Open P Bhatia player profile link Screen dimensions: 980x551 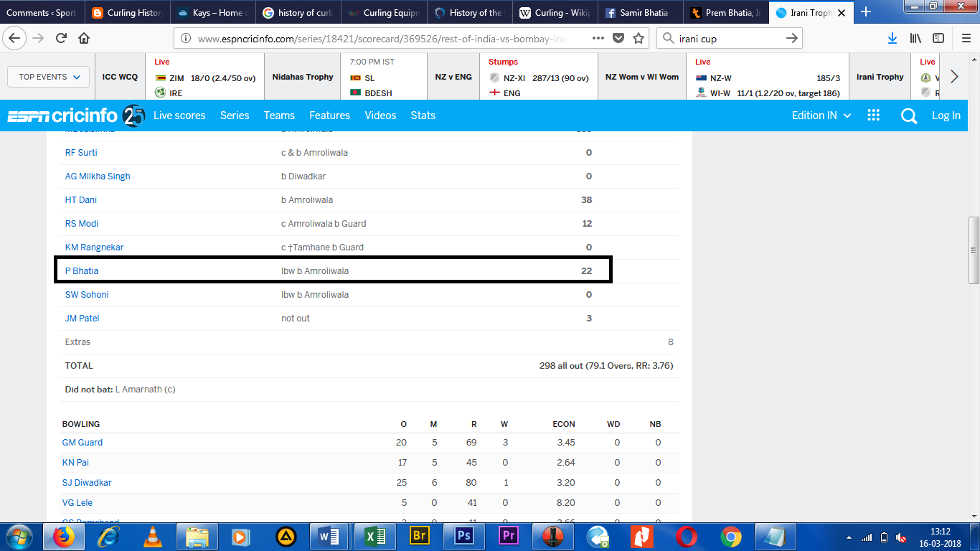point(82,271)
